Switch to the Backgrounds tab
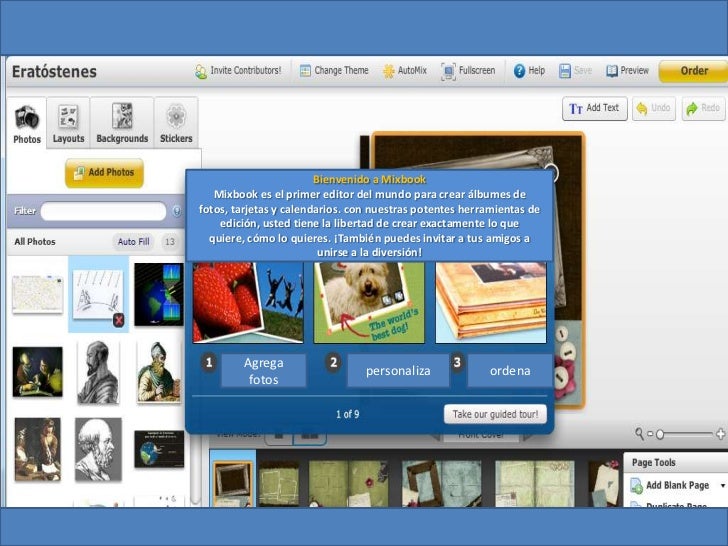The image size is (728, 546). point(122,124)
